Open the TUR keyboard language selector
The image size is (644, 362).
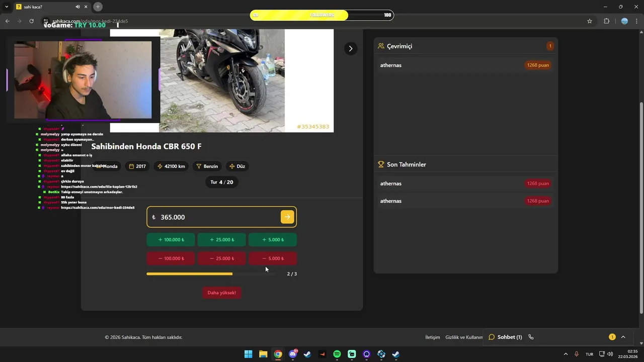[589, 354]
